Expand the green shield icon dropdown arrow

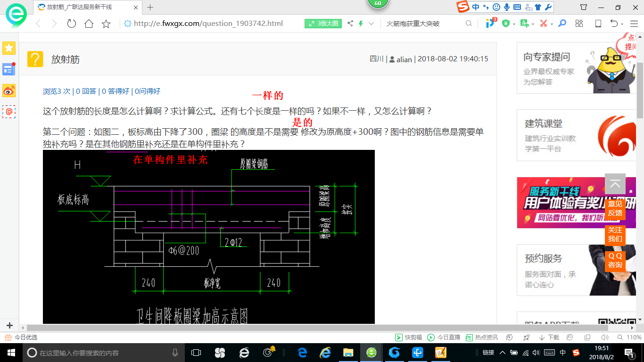point(514,24)
